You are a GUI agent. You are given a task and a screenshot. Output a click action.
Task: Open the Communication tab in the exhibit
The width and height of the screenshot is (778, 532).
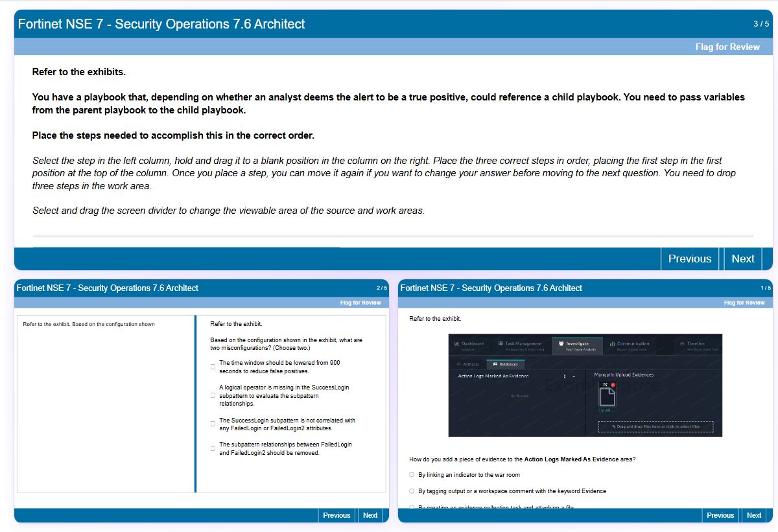pyautogui.click(x=630, y=345)
